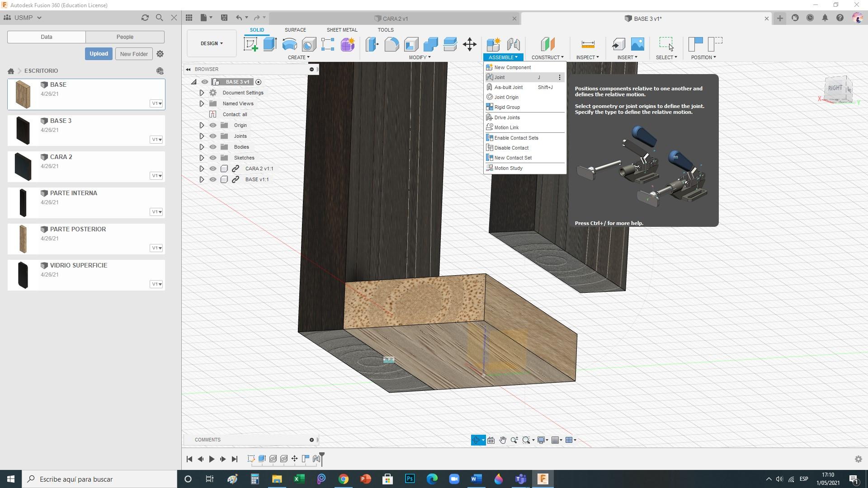Select the Measure tool icon

[x=588, y=44]
